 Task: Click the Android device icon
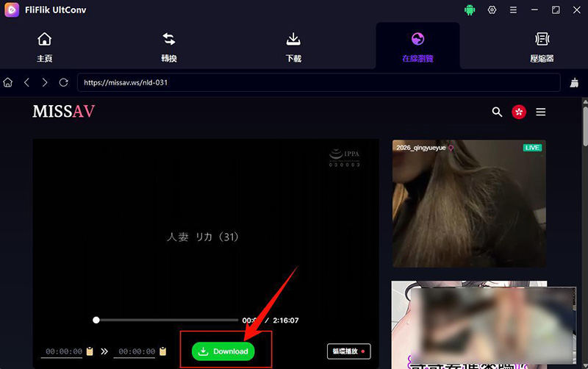tap(470, 10)
